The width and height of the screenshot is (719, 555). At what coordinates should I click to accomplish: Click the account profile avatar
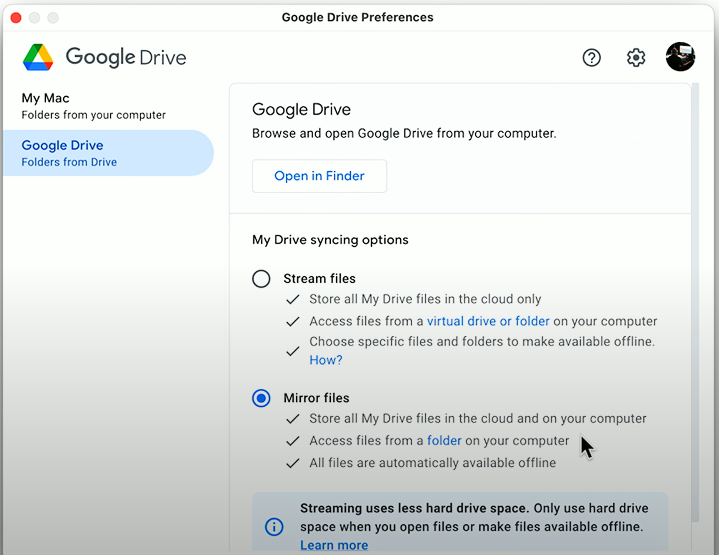tap(680, 57)
